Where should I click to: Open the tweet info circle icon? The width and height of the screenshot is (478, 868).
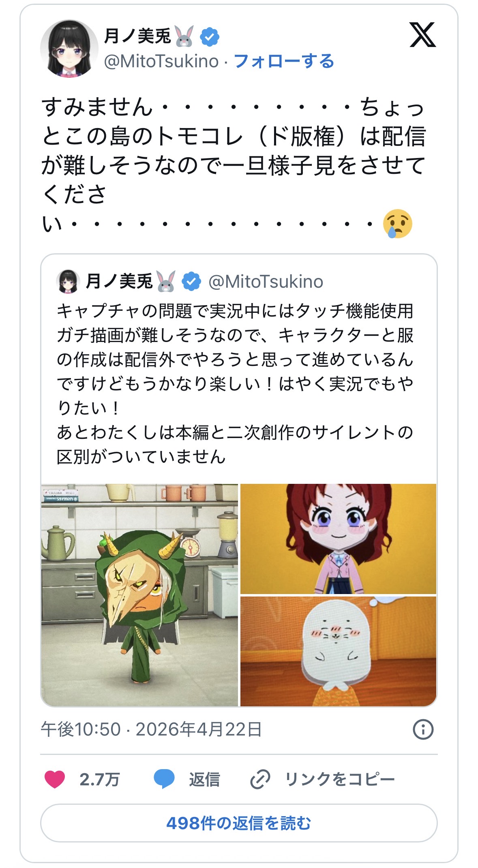pyautogui.click(x=423, y=729)
